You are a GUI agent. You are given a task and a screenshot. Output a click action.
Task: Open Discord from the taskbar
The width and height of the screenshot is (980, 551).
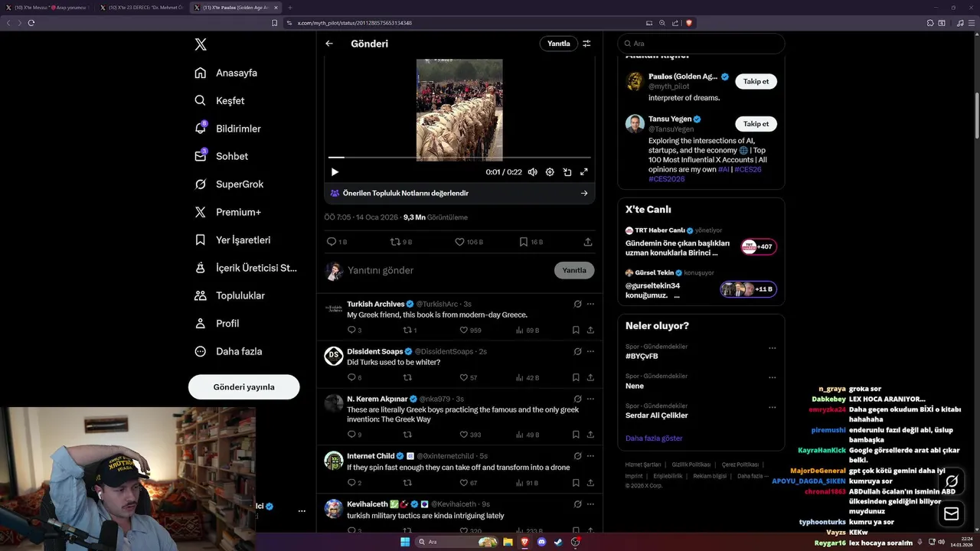tap(541, 542)
